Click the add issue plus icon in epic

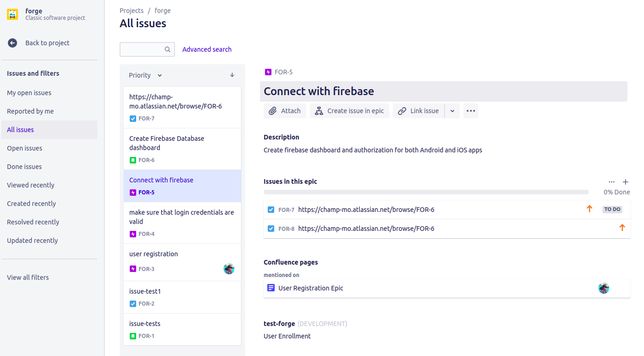tap(626, 182)
